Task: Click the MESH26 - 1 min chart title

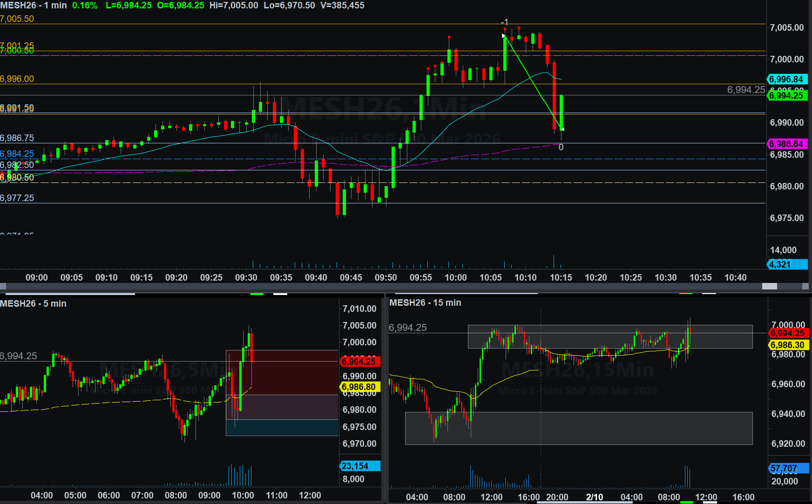Action: point(34,6)
